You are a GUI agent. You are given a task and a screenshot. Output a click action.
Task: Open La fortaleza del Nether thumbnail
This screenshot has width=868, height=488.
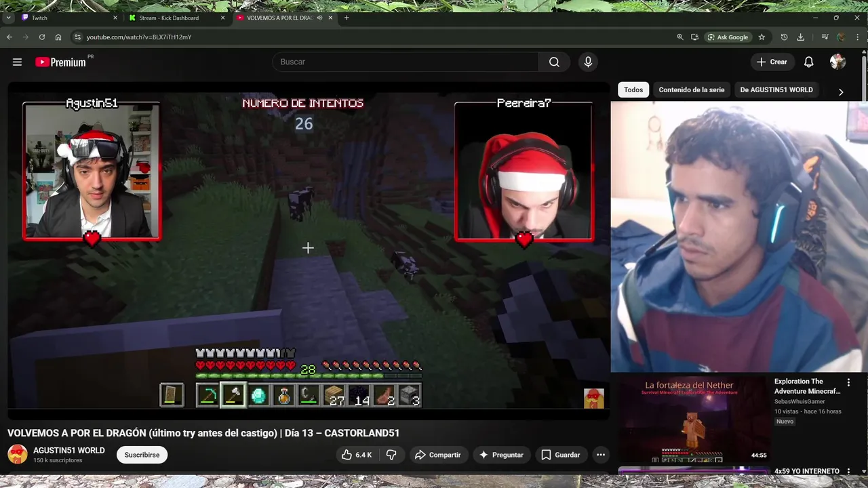click(x=694, y=420)
